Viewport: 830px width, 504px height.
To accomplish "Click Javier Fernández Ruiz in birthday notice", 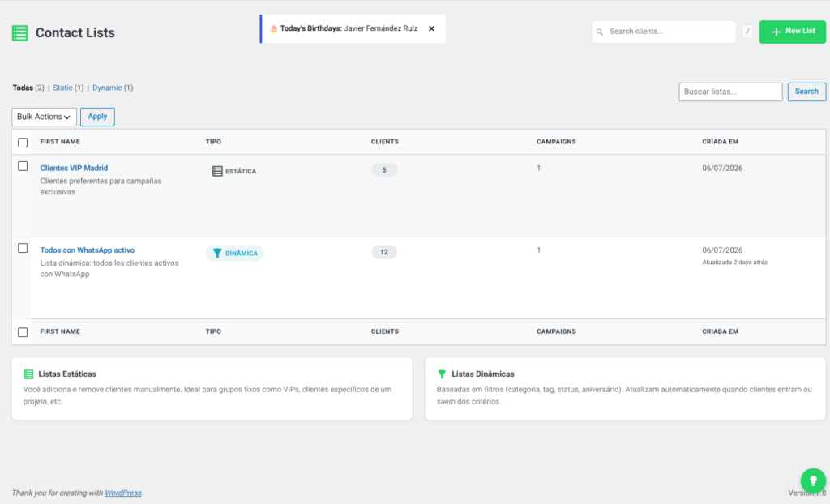I will (x=381, y=28).
